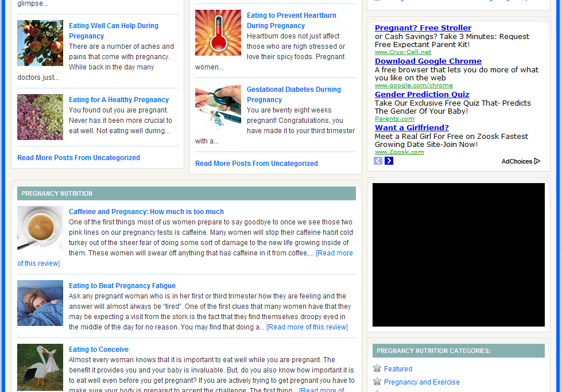The image size is (562, 392).
Task: Visit www.Zoosk.com ad URL
Action: point(400,152)
